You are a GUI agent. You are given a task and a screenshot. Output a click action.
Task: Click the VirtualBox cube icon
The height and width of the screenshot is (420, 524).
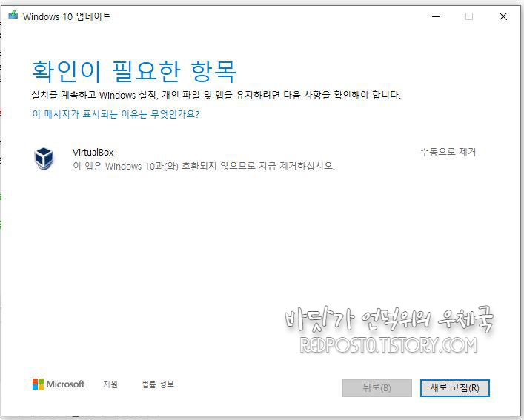pyautogui.click(x=44, y=159)
